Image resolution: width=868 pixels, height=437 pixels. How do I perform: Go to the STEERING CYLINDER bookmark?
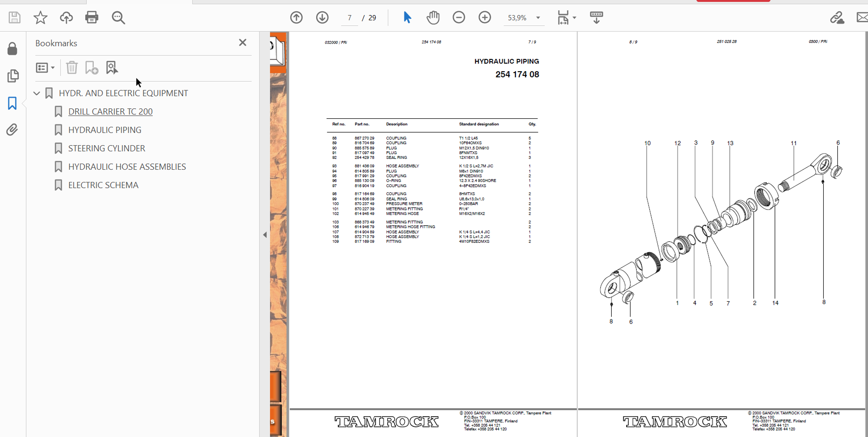click(106, 148)
